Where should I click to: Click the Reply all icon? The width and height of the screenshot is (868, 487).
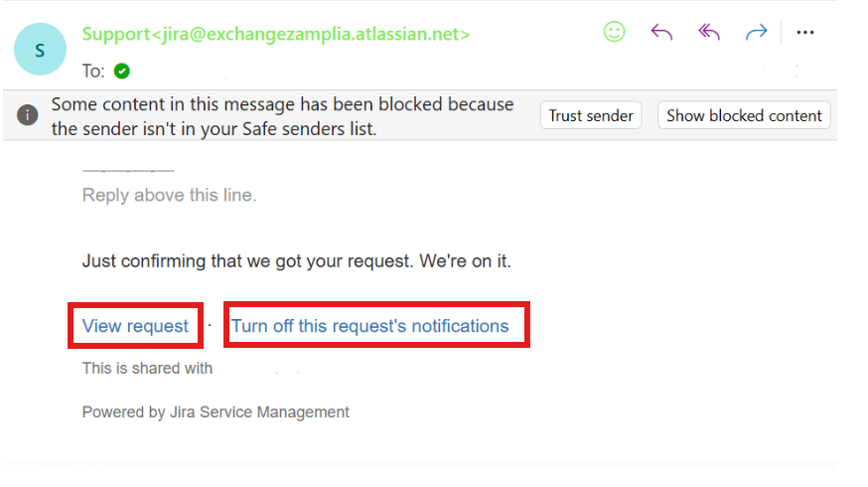[x=709, y=32]
